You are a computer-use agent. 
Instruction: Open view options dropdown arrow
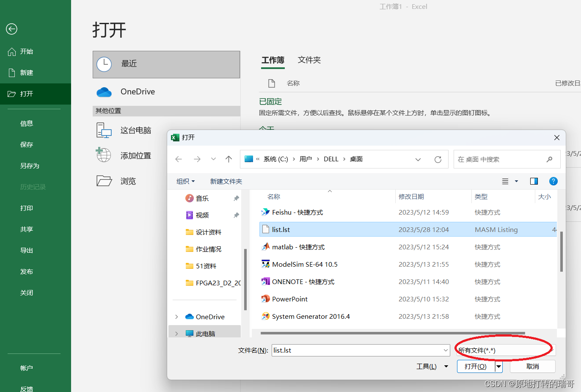(516, 181)
